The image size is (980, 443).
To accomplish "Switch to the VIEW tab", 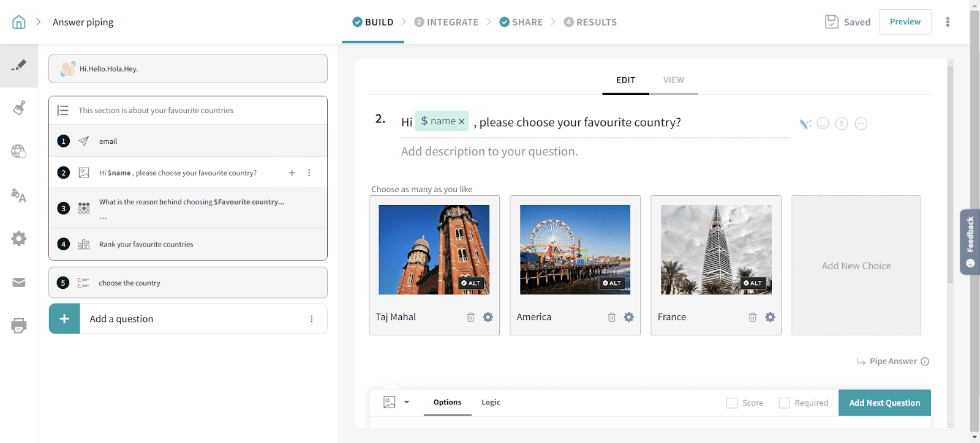I will (673, 80).
